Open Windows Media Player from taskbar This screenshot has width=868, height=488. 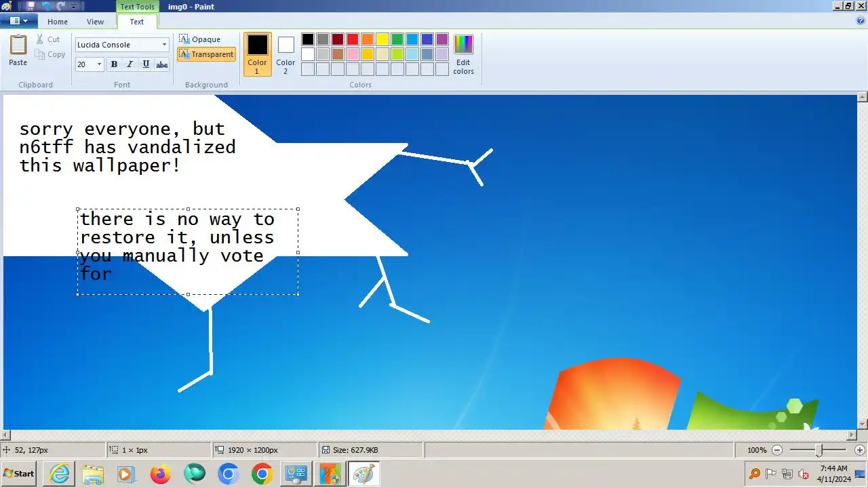click(x=126, y=474)
